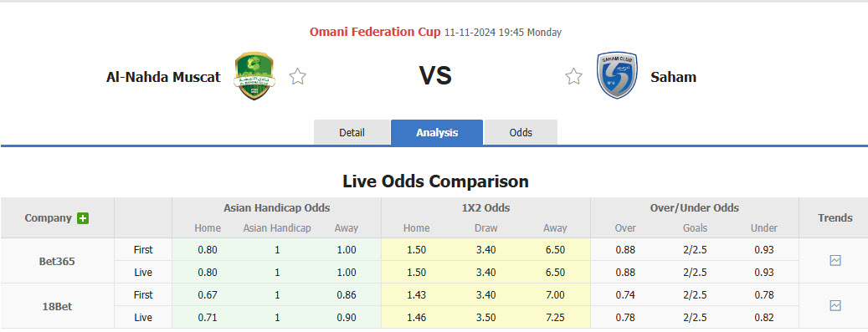Select the Bet365 company cell
This screenshot has width=868, height=332.
(57, 261)
